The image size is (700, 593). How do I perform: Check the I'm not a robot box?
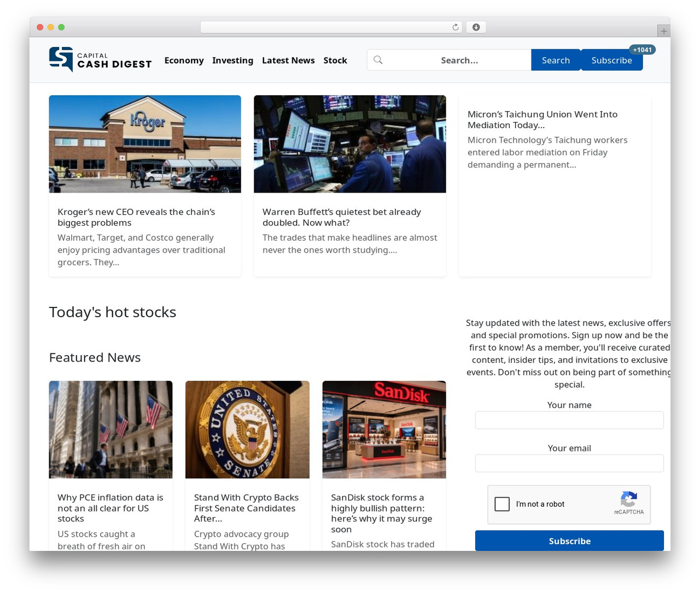tap(502, 504)
